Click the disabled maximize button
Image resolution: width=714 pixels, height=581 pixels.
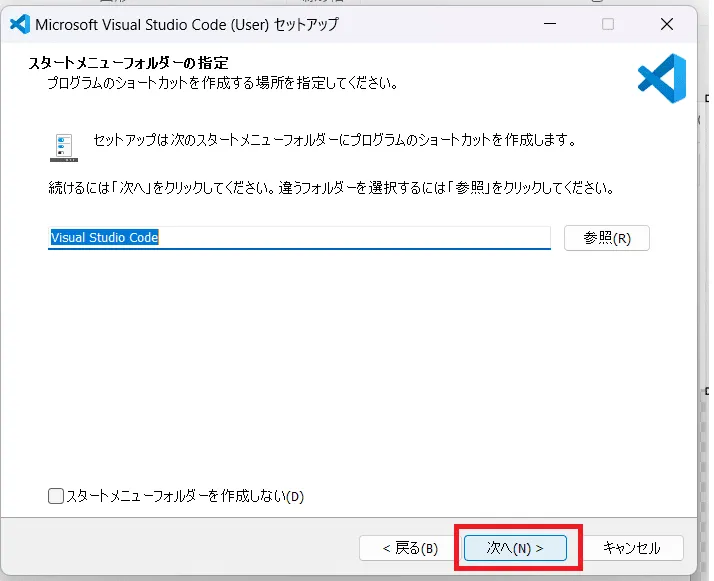tap(608, 24)
